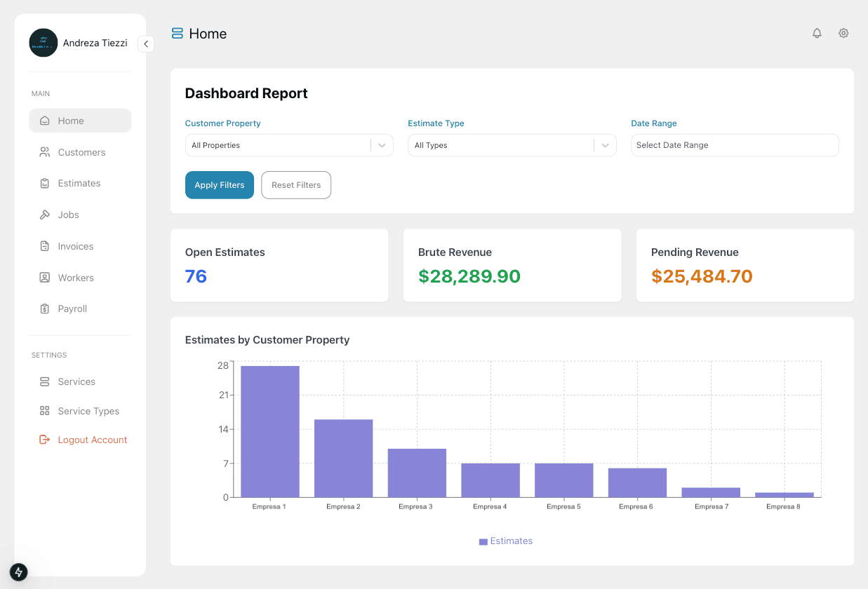Log out using Logout Account link
The width and height of the screenshot is (868, 589).
(x=92, y=440)
